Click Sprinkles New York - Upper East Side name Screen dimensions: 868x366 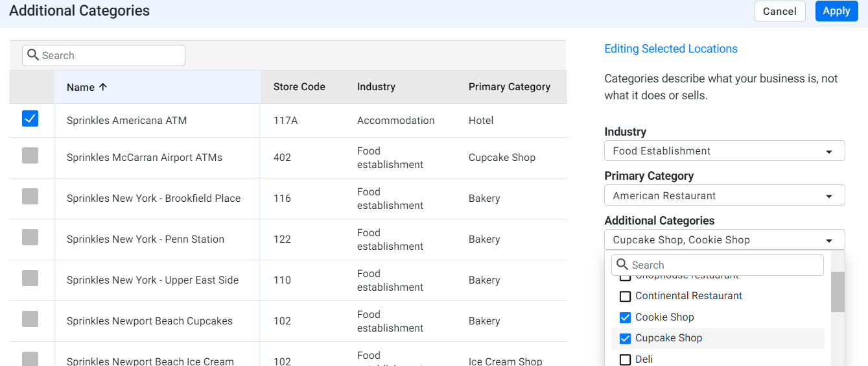coord(152,280)
